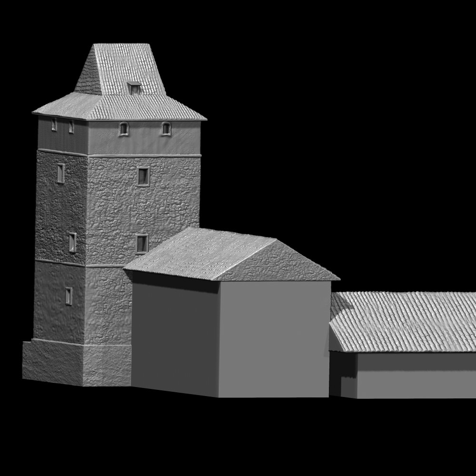Screen dimensions: 476x476
Task: Click the plain front wall of middle building
Action: tap(275, 339)
